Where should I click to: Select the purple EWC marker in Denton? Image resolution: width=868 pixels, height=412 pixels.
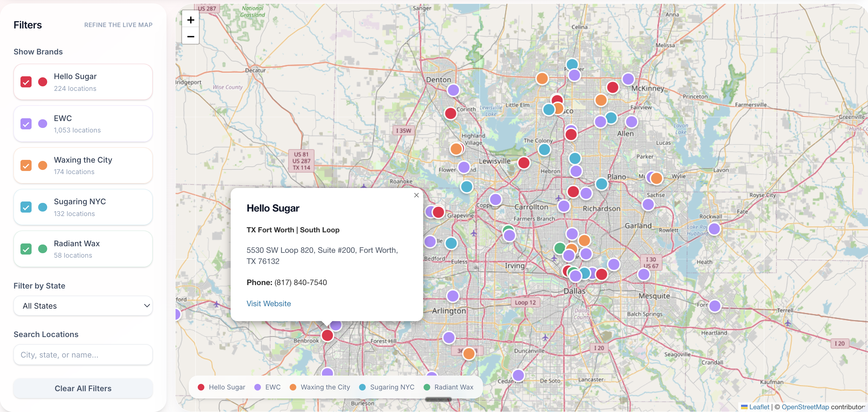(453, 90)
